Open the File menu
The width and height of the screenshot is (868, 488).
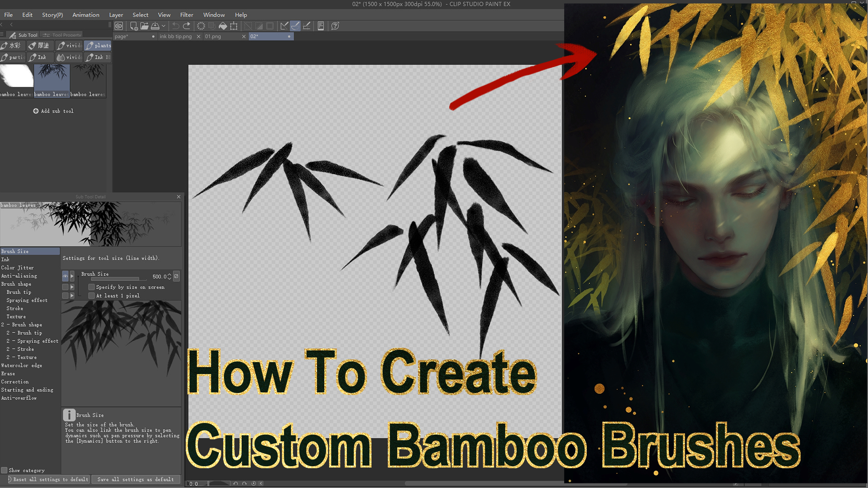(8, 15)
